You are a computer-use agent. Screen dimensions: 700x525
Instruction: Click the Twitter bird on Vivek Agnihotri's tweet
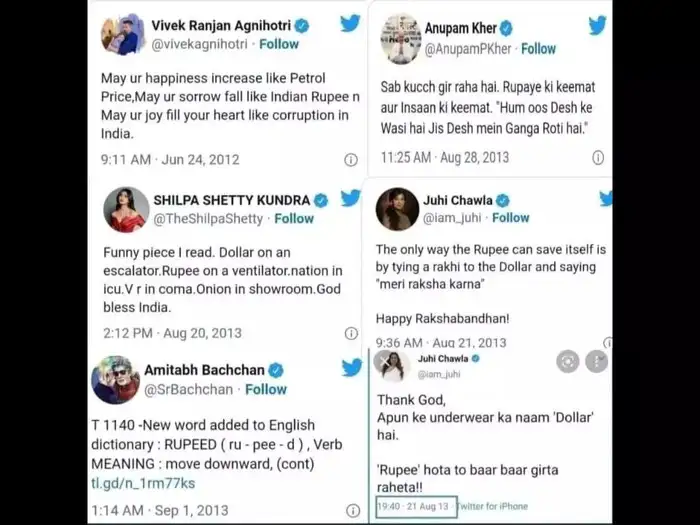pos(350,24)
